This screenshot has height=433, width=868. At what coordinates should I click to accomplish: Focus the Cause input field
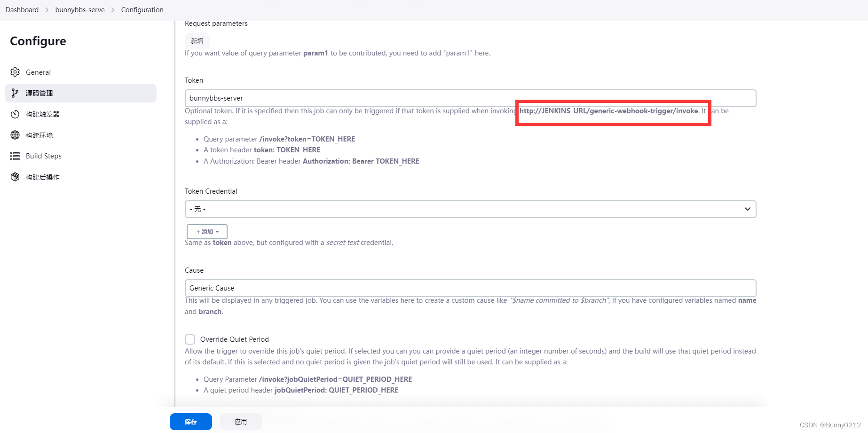[470, 288]
